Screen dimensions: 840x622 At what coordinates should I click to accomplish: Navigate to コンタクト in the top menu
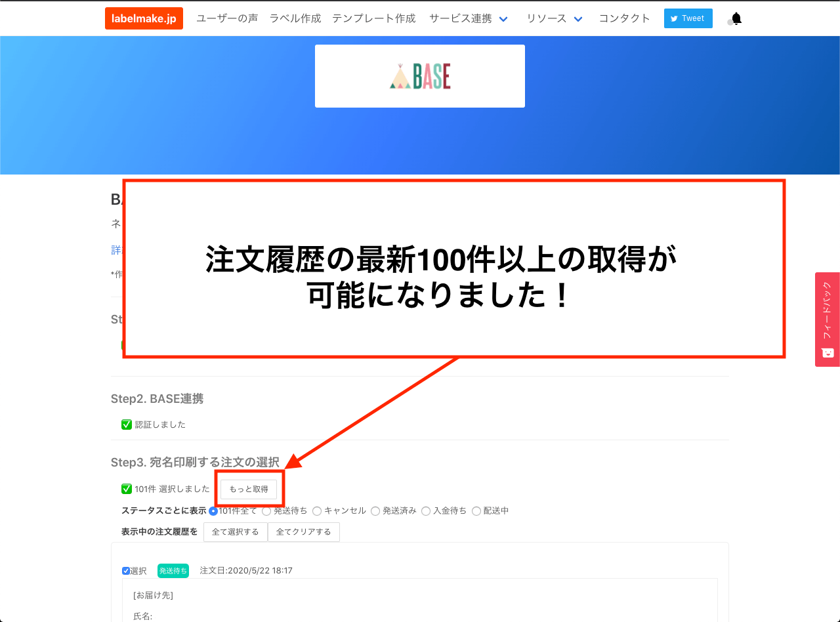623,18
